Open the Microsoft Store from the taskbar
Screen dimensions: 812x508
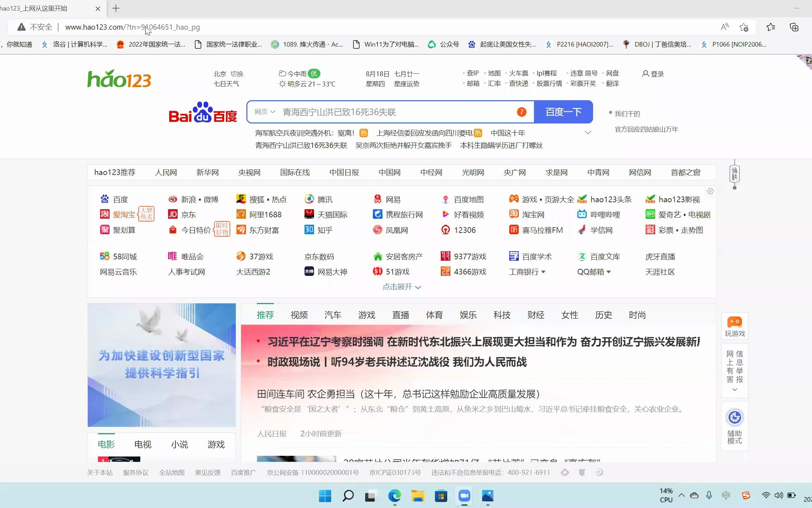pyautogui.click(x=441, y=496)
